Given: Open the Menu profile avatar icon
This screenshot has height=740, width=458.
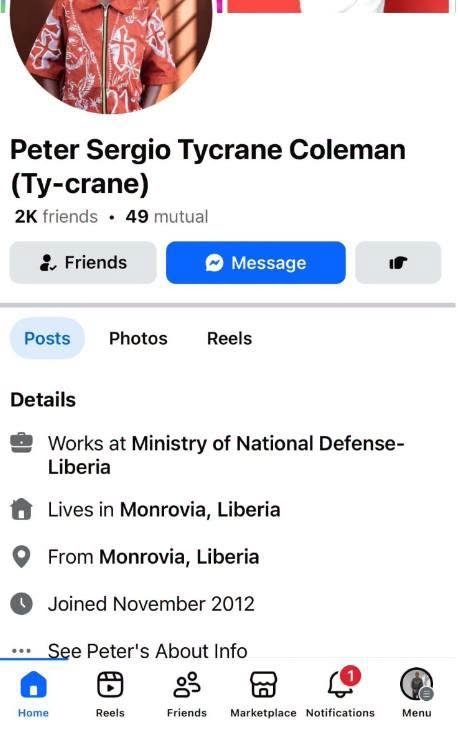Looking at the screenshot, I should [416, 684].
